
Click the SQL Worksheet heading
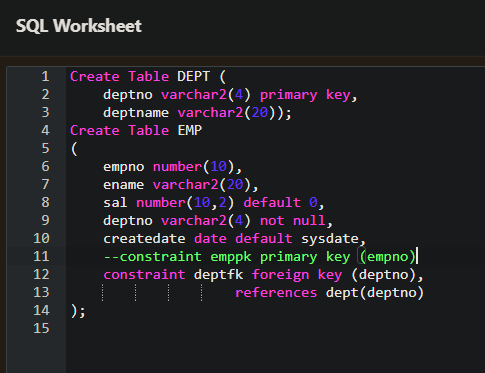pyautogui.click(x=79, y=26)
